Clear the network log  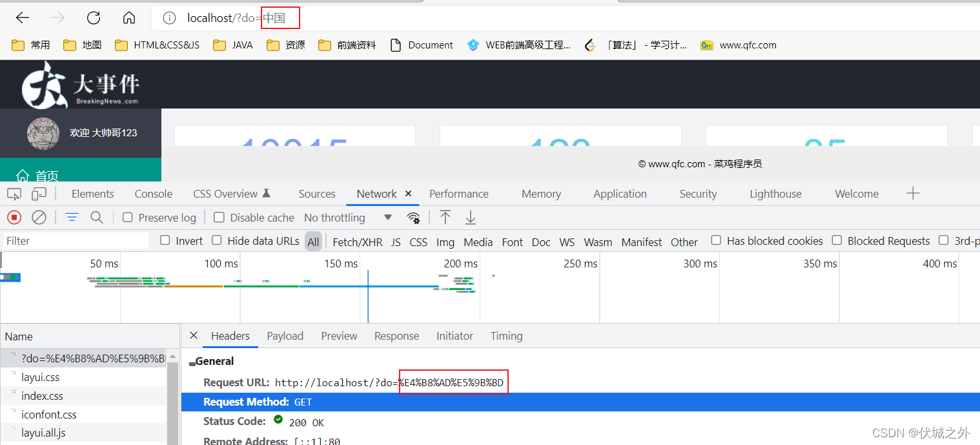pyautogui.click(x=39, y=218)
